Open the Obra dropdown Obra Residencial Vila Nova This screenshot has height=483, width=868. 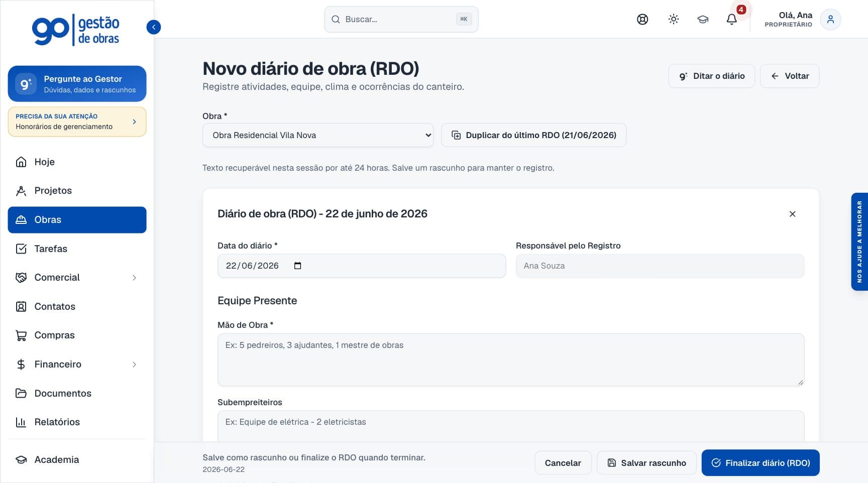317,135
